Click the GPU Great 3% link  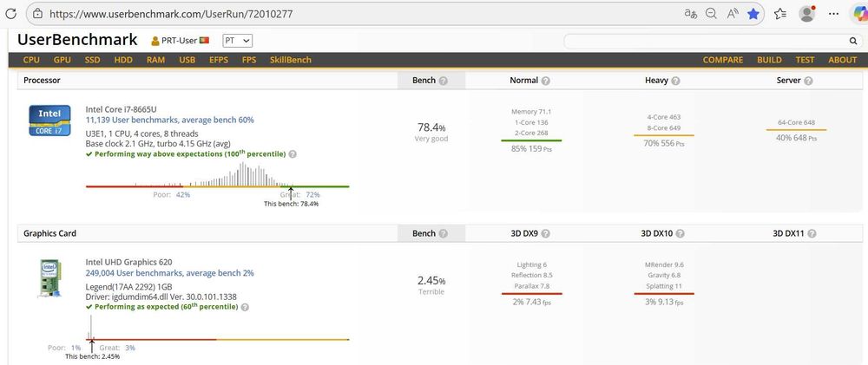point(130,348)
